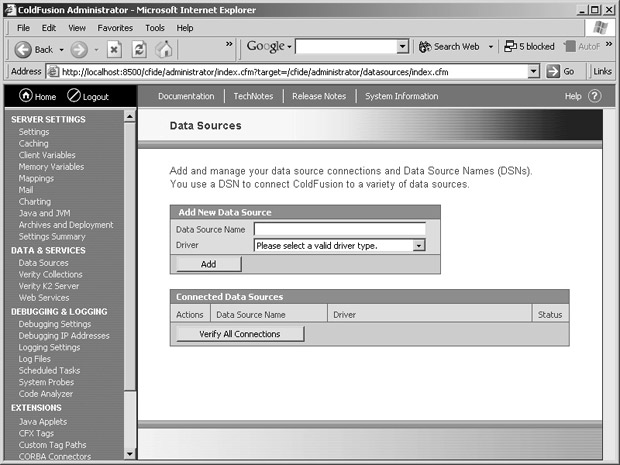Click the Logout circle icon

(74, 96)
